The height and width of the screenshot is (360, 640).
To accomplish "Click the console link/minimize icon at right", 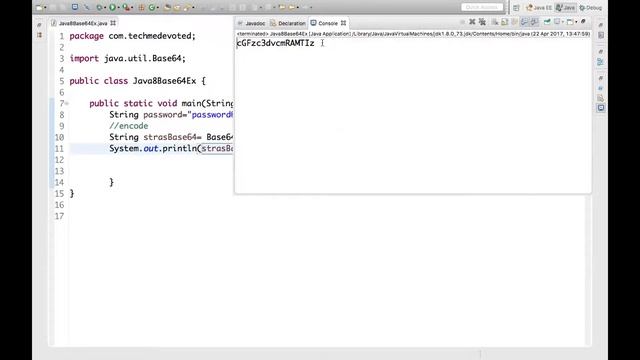I will [x=584, y=22].
